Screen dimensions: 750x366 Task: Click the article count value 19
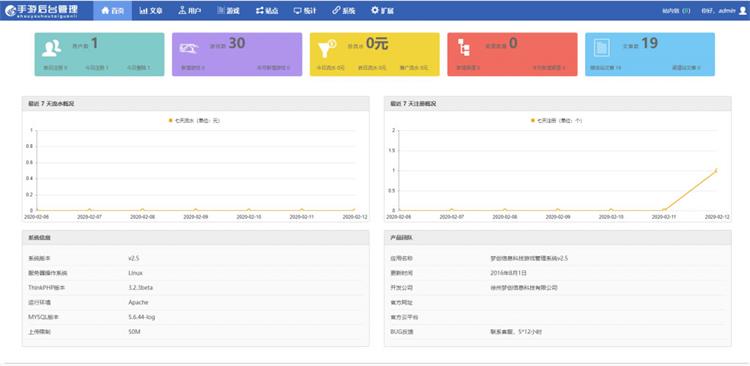(650, 44)
